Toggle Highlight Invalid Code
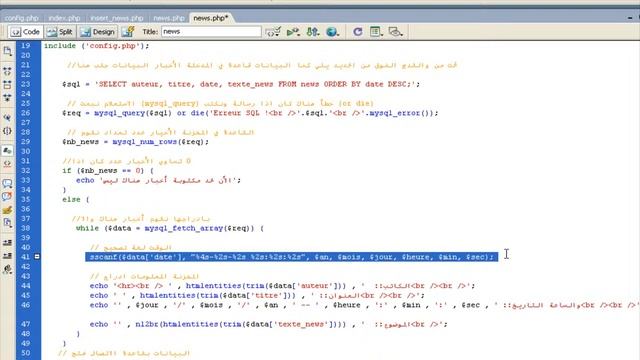The width and height of the screenshot is (640, 360). [7, 164]
